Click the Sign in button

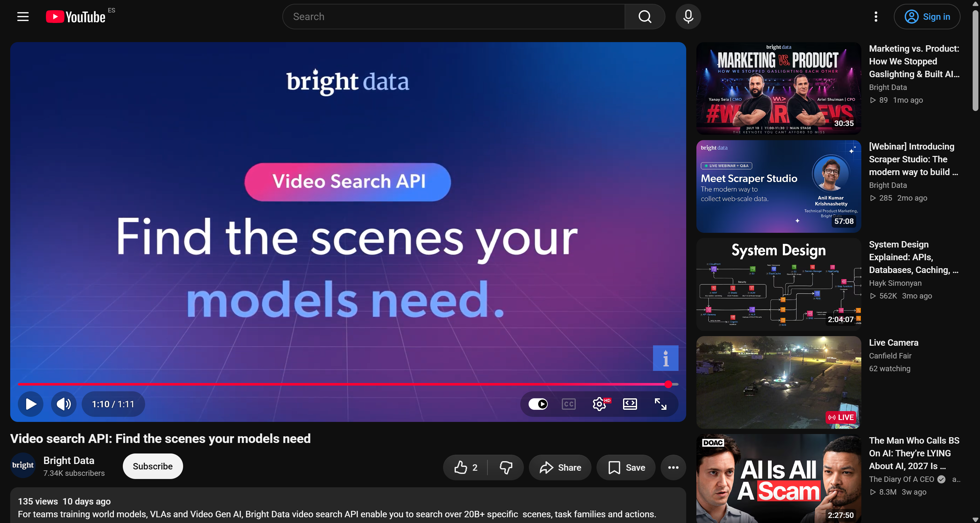(x=927, y=17)
